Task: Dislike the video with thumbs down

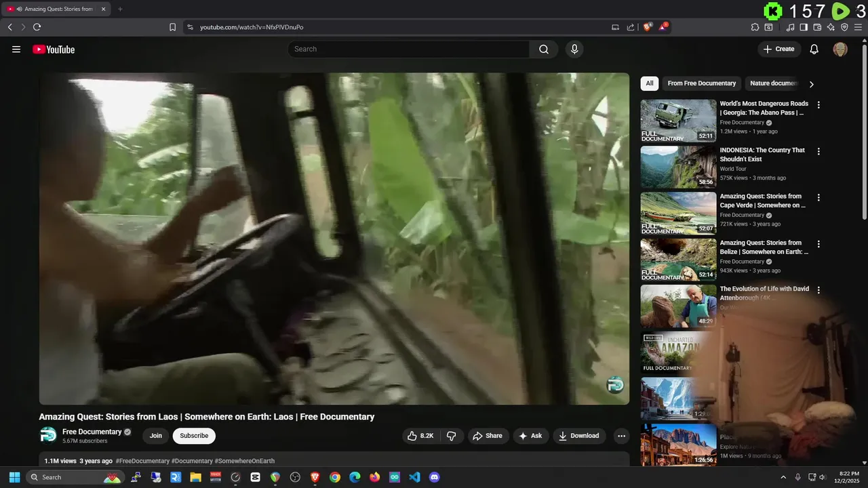Action: [x=451, y=436]
